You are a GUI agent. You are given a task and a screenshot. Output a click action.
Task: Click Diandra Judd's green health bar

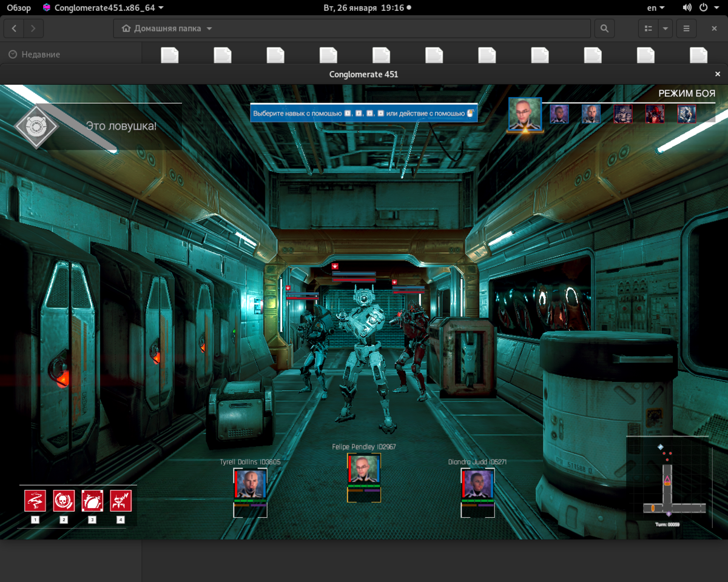pos(478,501)
